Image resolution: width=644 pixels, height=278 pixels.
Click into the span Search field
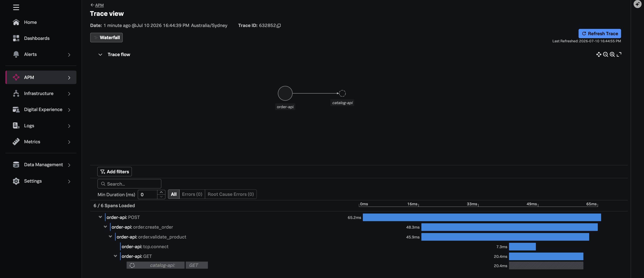pos(129,184)
